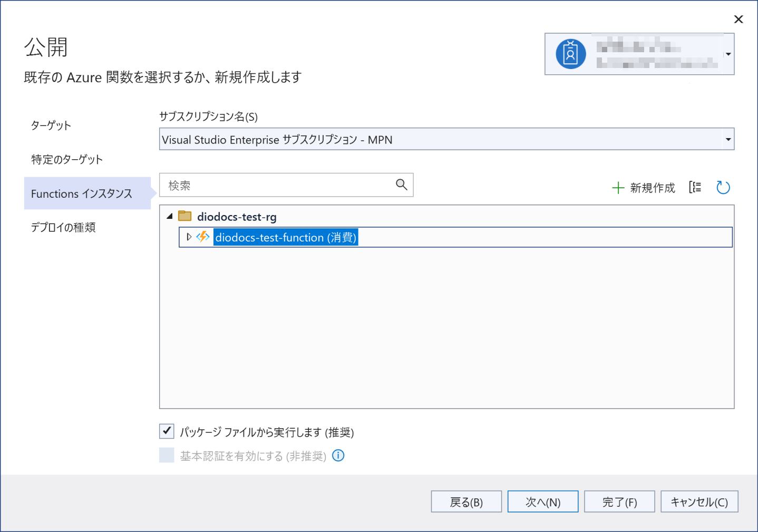Image resolution: width=758 pixels, height=532 pixels.
Task: Select diodocs-test-rg resource group row
Action: [237, 217]
